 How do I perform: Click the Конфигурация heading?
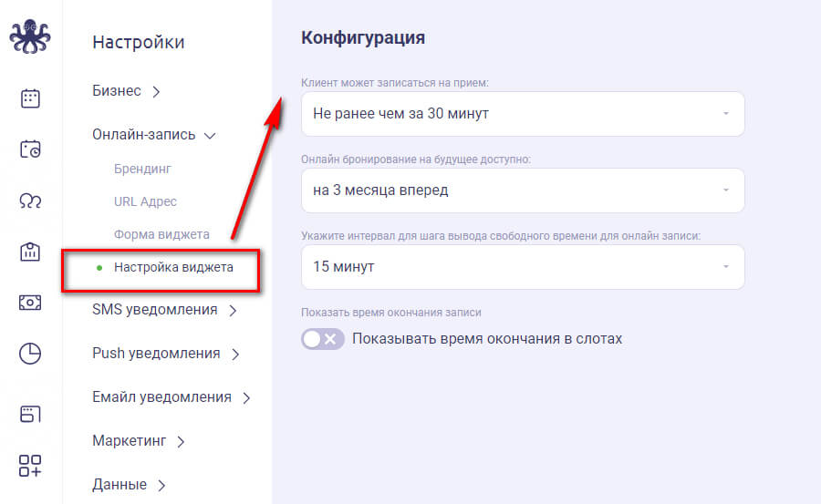coord(363,37)
